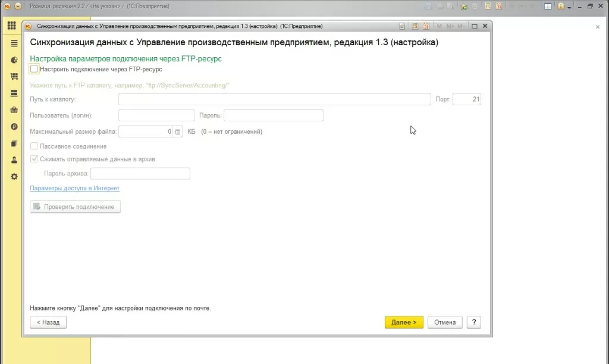Click the save icon in main toolbar
This screenshot has width=609, height=364.
click(428, 6)
